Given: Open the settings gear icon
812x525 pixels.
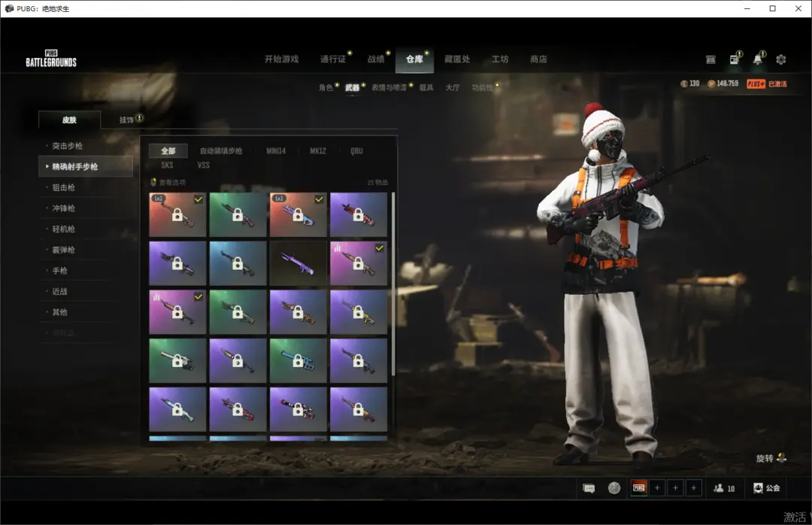Looking at the screenshot, I should [x=781, y=59].
